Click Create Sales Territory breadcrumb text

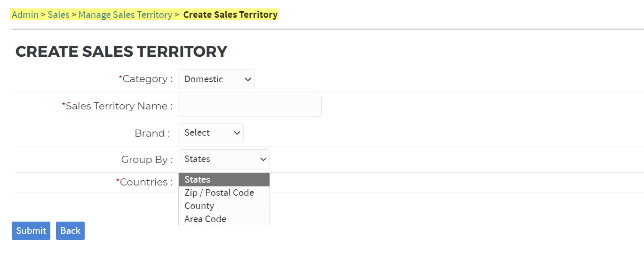point(230,15)
